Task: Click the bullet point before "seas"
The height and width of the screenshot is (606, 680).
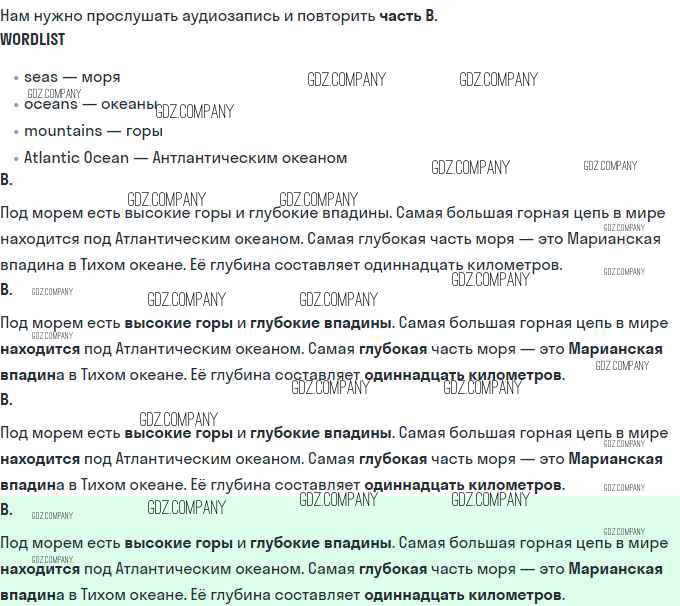Action: click(15, 78)
